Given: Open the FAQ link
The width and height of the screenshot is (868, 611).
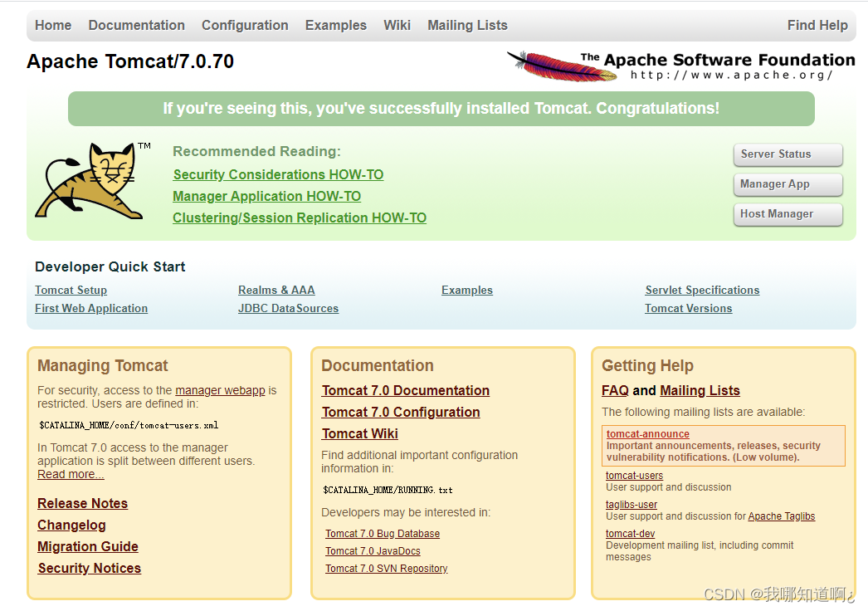Looking at the screenshot, I should tap(615, 390).
